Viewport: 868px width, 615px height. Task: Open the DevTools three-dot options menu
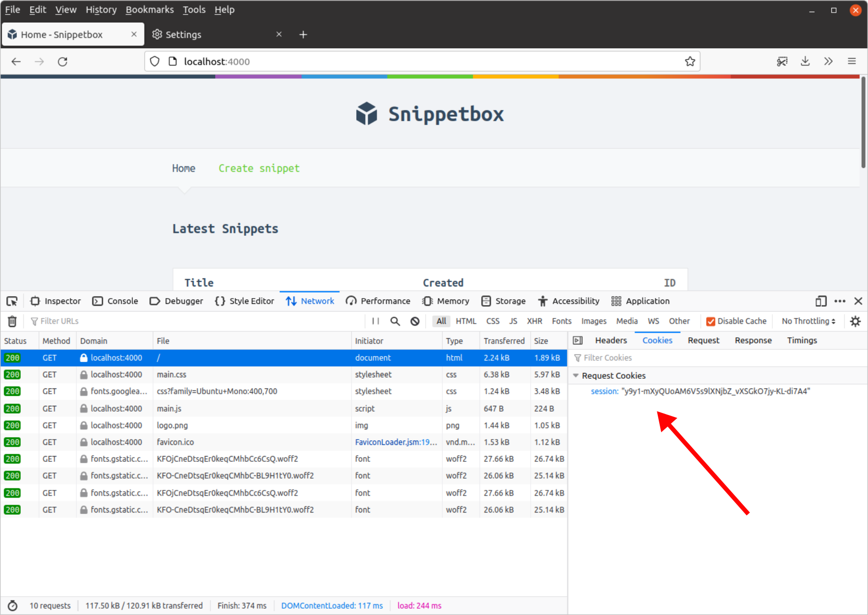point(839,301)
